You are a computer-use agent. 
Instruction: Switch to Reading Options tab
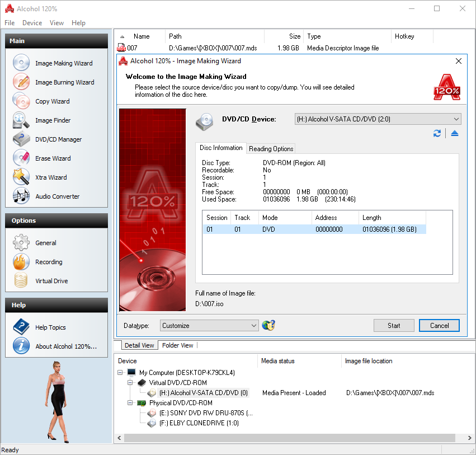pyautogui.click(x=271, y=148)
